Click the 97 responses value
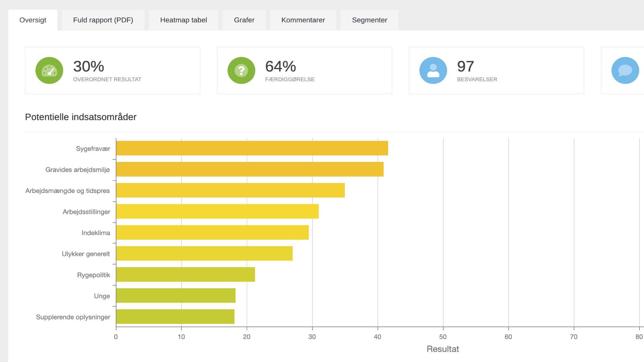This screenshot has width=644, height=362. [x=466, y=66]
